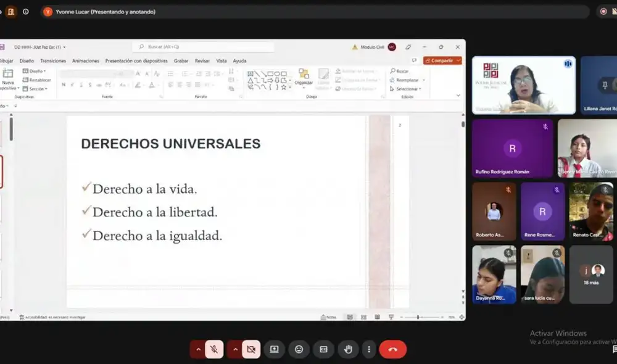Select the text box shape in shapes gallery
The image size is (617, 364).
pyautogui.click(x=251, y=73)
